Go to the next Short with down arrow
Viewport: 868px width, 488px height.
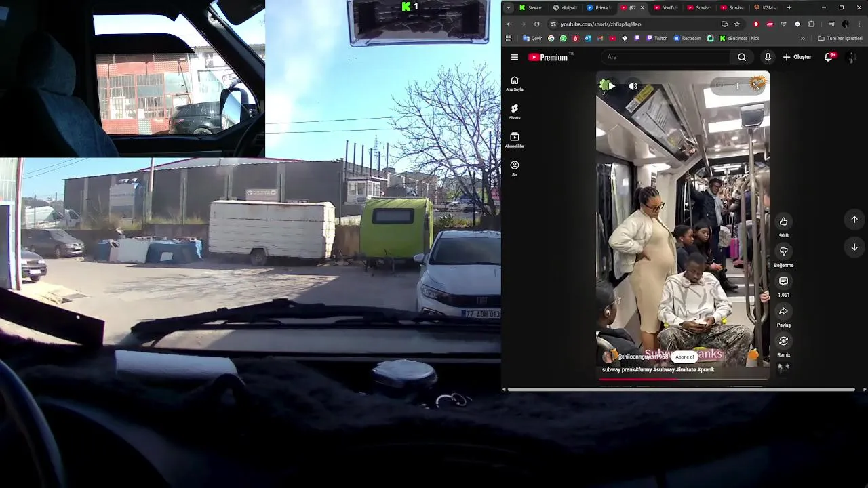(x=854, y=247)
